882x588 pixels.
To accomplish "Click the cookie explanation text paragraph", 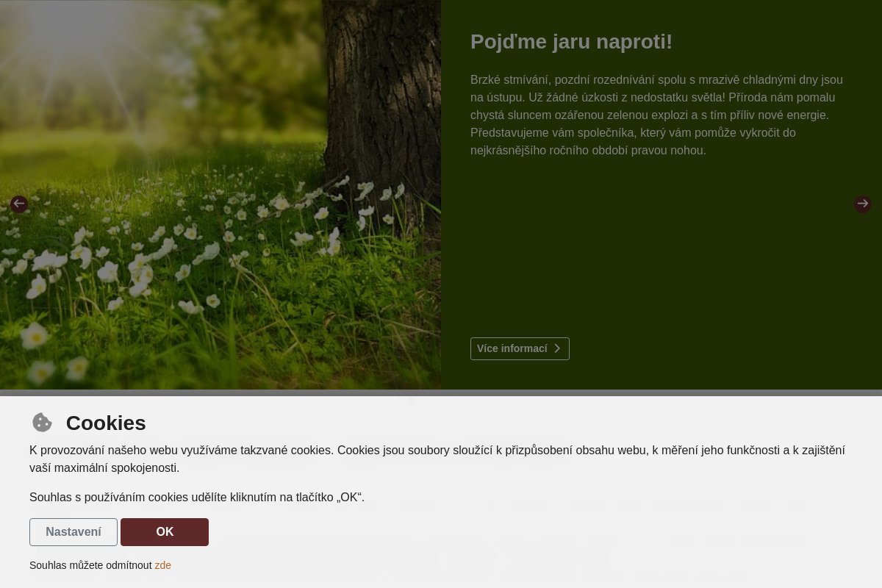I will [x=437, y=459].
